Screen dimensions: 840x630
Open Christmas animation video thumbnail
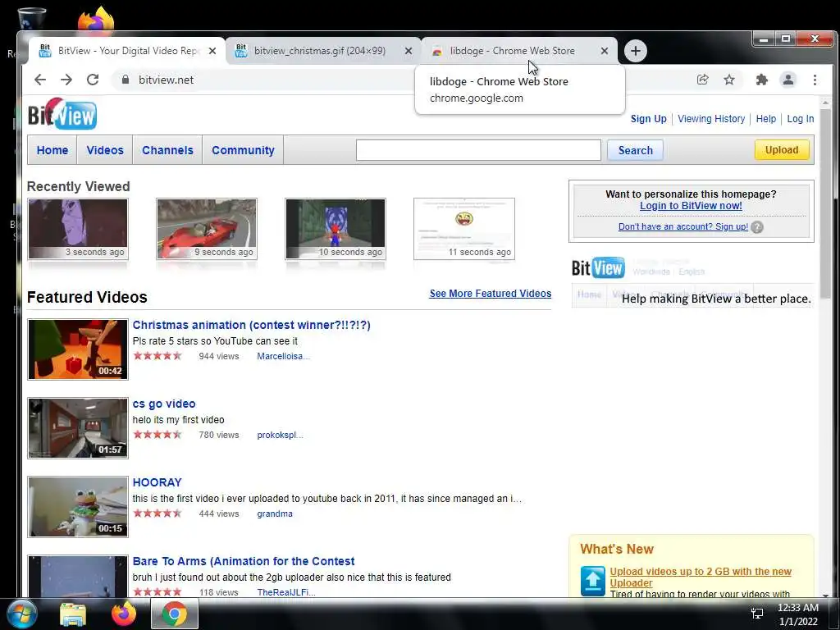[x=78, y=349]
